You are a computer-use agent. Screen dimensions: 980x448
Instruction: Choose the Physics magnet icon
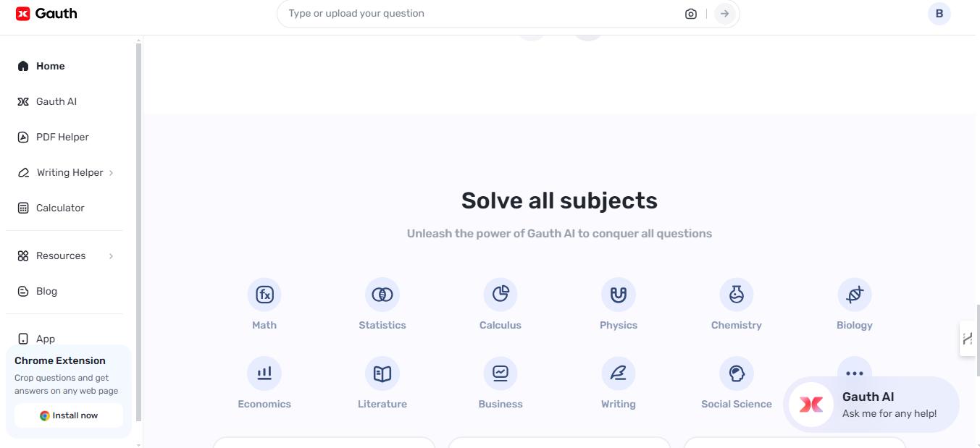coord(619,295)
